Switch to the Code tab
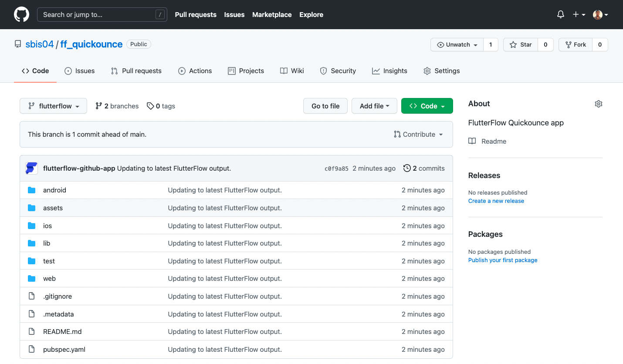 [35, 71]
